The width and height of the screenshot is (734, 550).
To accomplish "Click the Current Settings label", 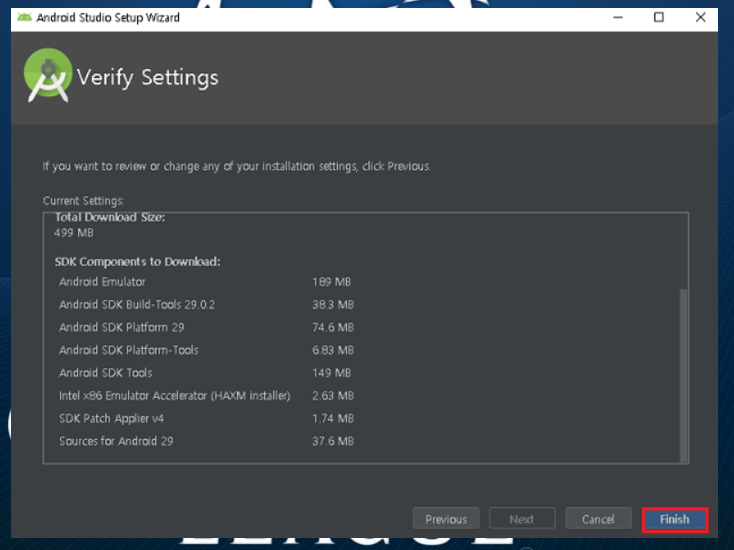I will [x=83, y=201].
